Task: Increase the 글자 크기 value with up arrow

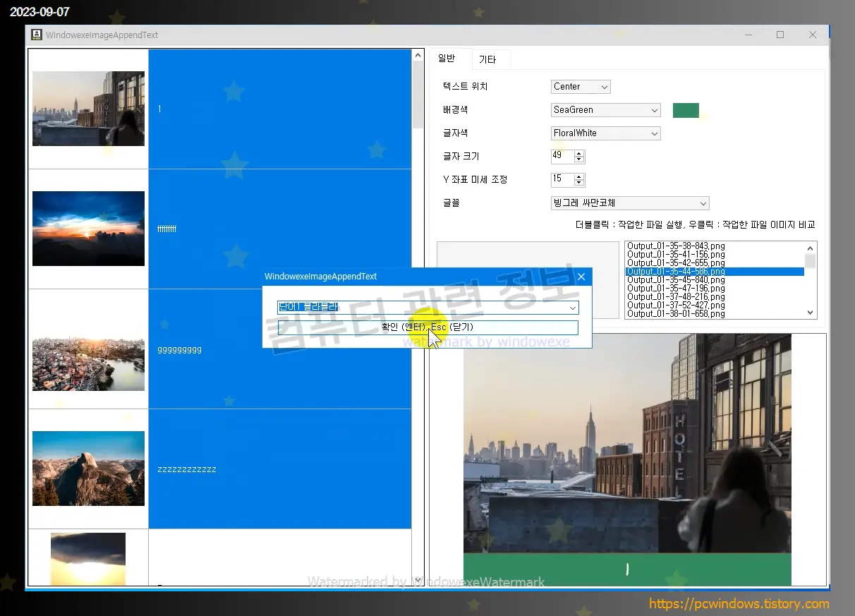Action: point(580,153)
